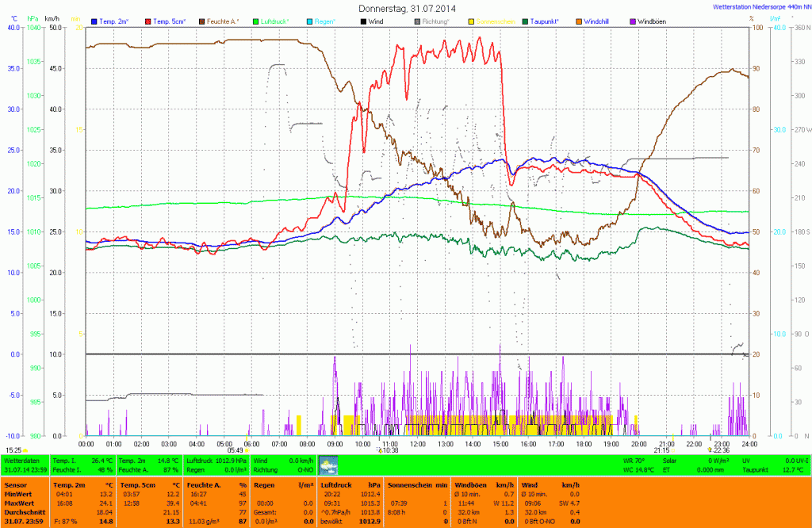
Task: Select the Taupunkt legend entry
Action: (x=549, y=21)
